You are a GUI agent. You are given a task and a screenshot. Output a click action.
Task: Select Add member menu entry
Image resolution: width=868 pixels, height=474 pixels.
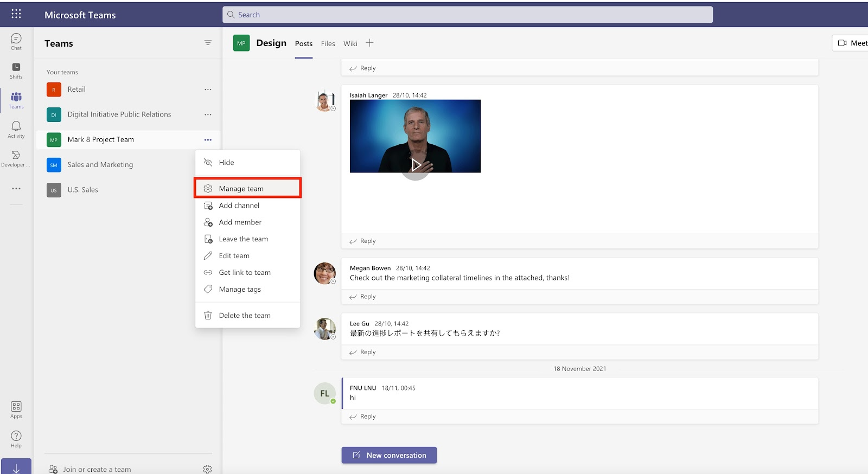(247, 222)
